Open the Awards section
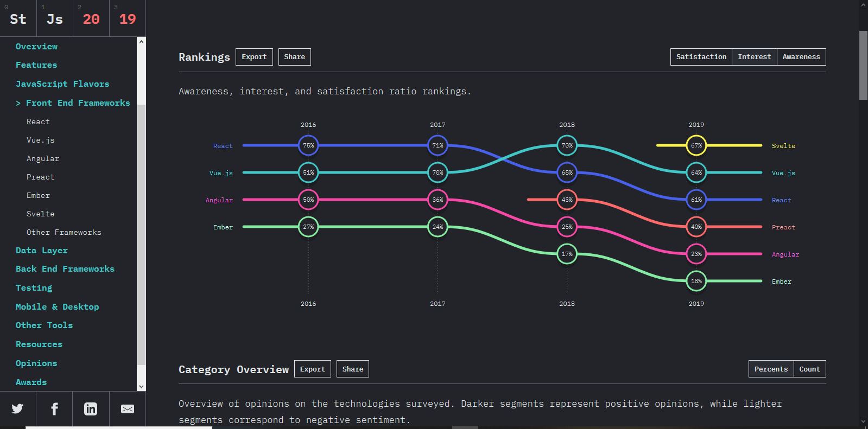This screenshot has height=429, width=868. (x=31, y=382)
